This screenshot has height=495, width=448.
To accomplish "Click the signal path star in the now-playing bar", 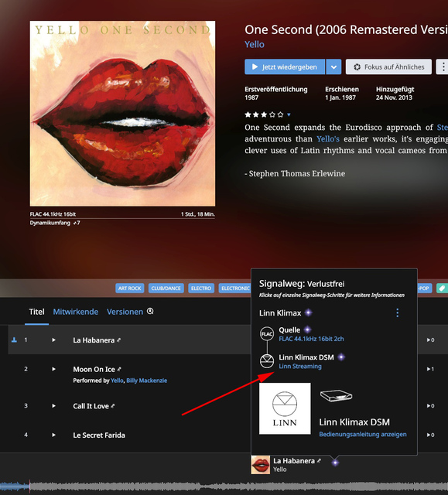I will coord(335,463).
